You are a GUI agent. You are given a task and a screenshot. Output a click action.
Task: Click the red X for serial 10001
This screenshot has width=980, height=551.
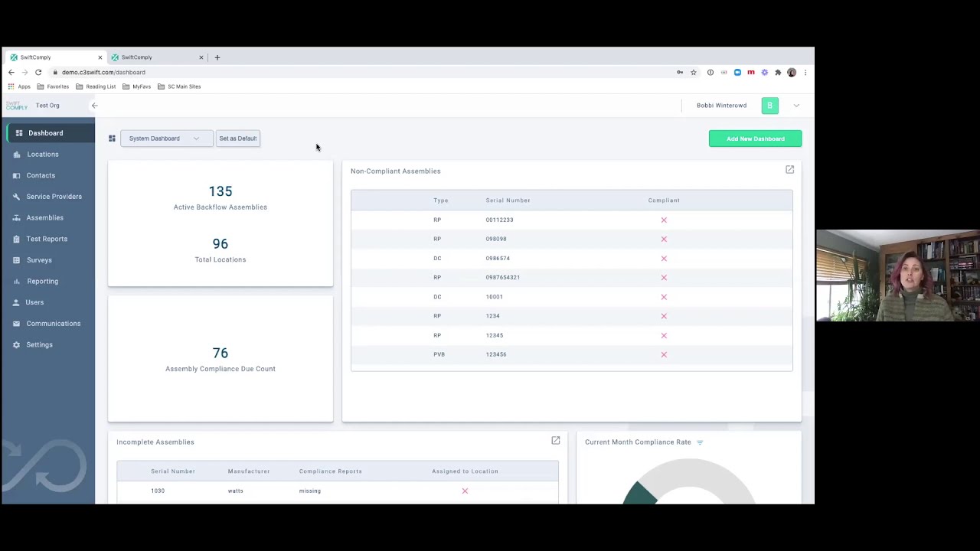[664, 297]
